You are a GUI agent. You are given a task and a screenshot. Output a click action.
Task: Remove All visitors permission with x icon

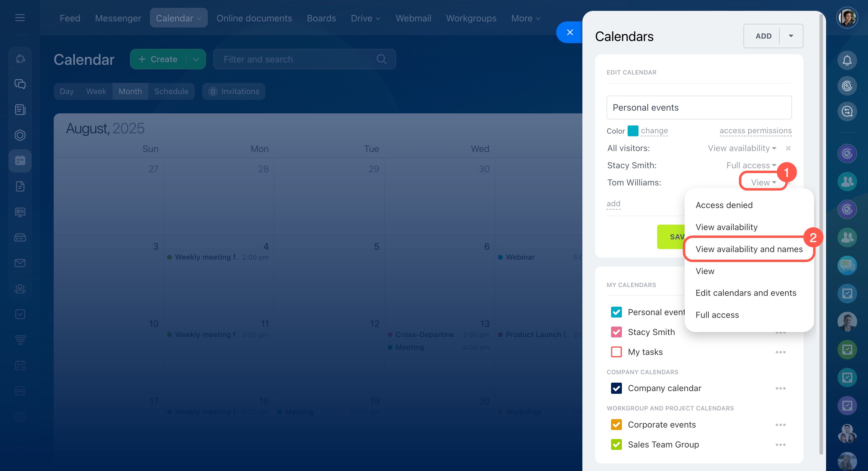788,148
